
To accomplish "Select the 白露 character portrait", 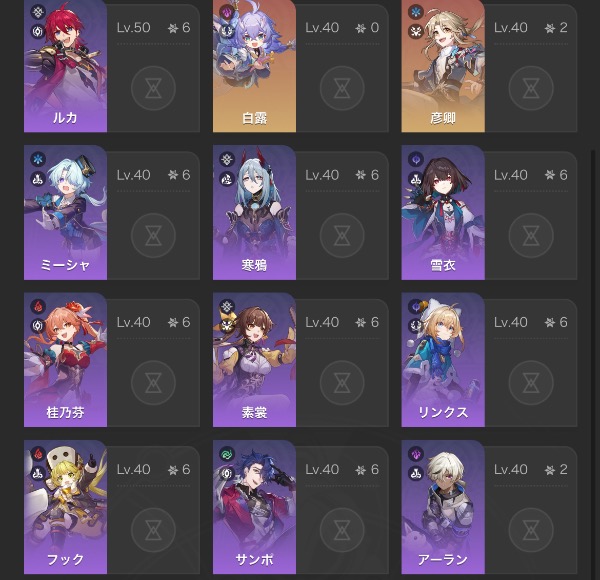I will [x=254, y=66].
